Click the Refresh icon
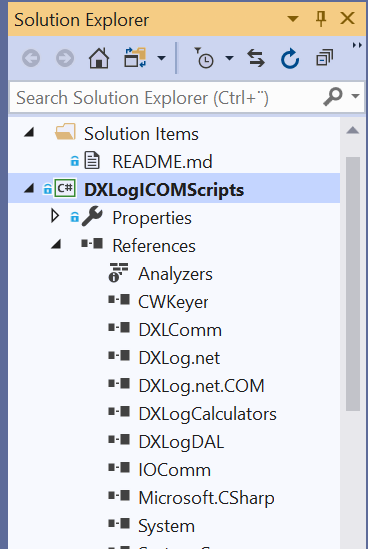The height and width of the screenshot is (549, 368). coord(290,58)
